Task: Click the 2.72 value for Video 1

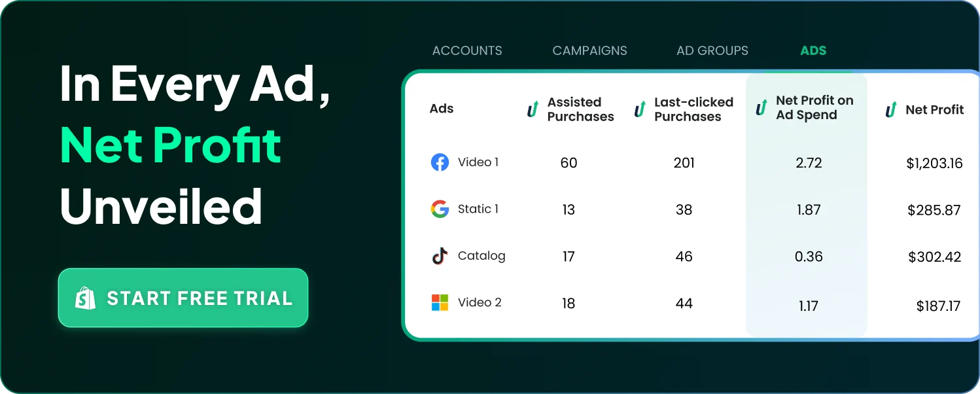Action: coord(809,164)
